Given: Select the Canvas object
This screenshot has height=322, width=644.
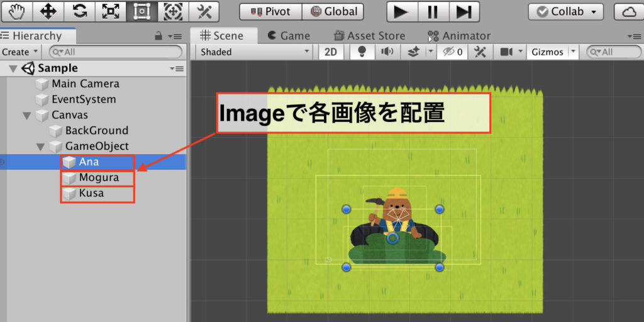Looking at the screenshot, I should pyautogui.click(x=70, y=115).
